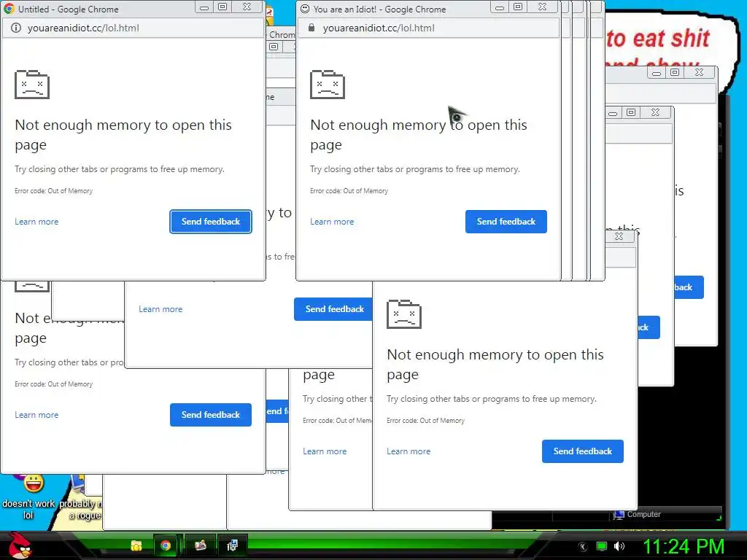The height and width of the screenshot is (560, 747).
Task: Click the Untitled window address bar URL
Action: pos(83,28)
